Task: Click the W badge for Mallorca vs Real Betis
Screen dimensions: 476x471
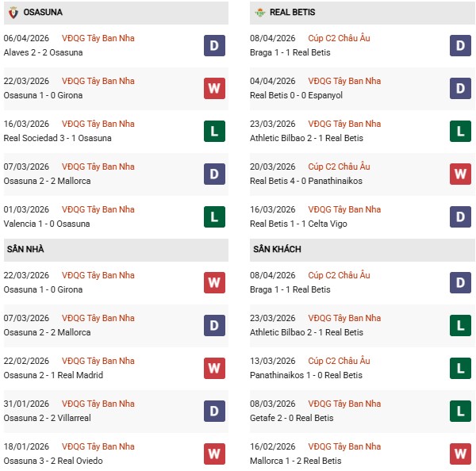Action: (461, 454)
